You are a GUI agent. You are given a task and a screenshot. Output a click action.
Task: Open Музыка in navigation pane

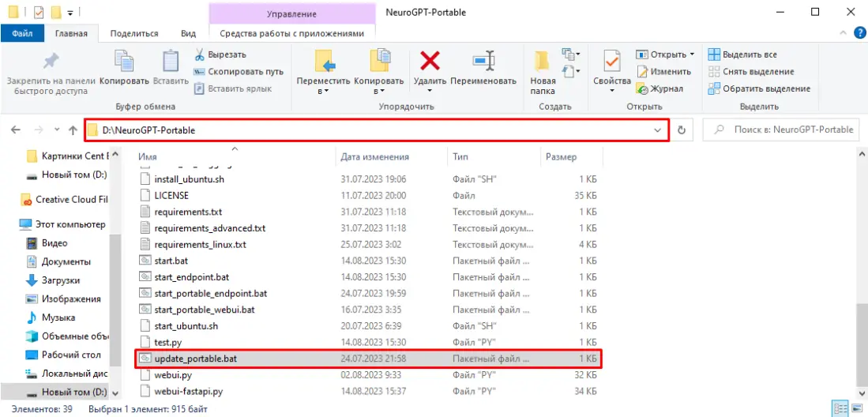(x=51, y=317)
